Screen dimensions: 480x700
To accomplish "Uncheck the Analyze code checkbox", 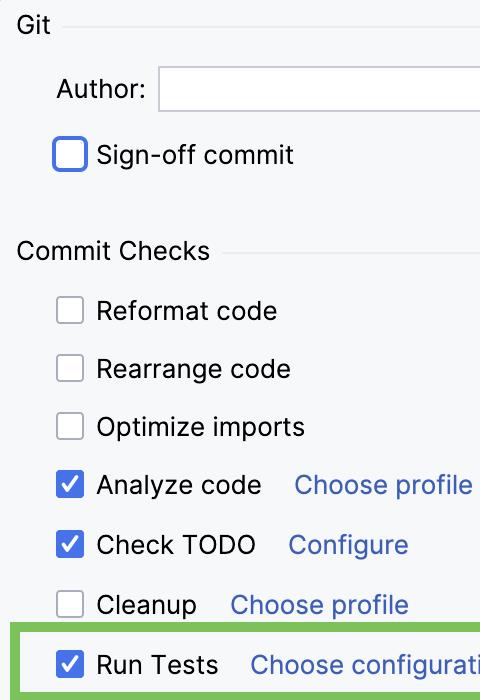I will pos(70,484).
